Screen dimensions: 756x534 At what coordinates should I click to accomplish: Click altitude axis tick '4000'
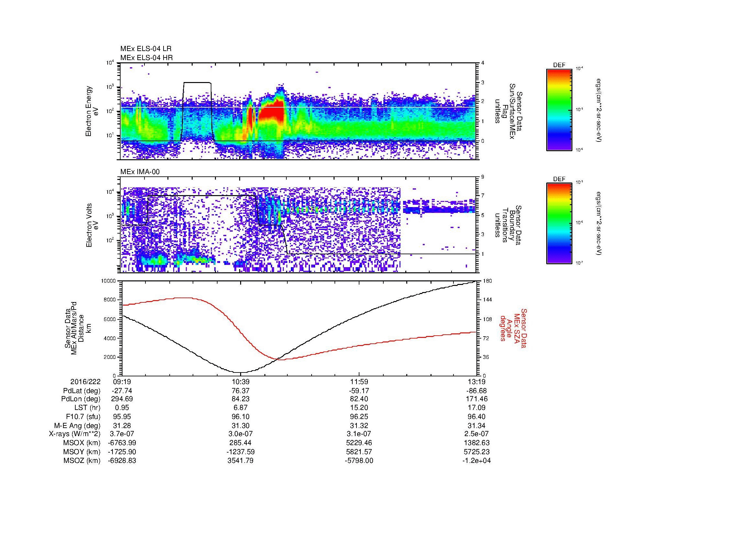(110, 338)
